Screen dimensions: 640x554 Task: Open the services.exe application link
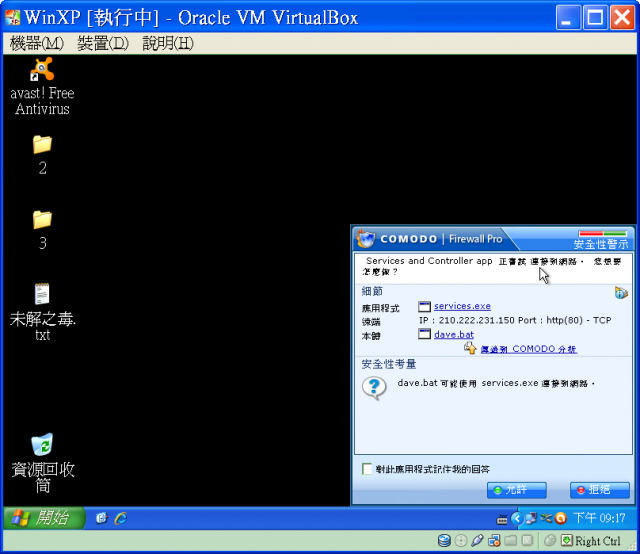click(462, 306)
